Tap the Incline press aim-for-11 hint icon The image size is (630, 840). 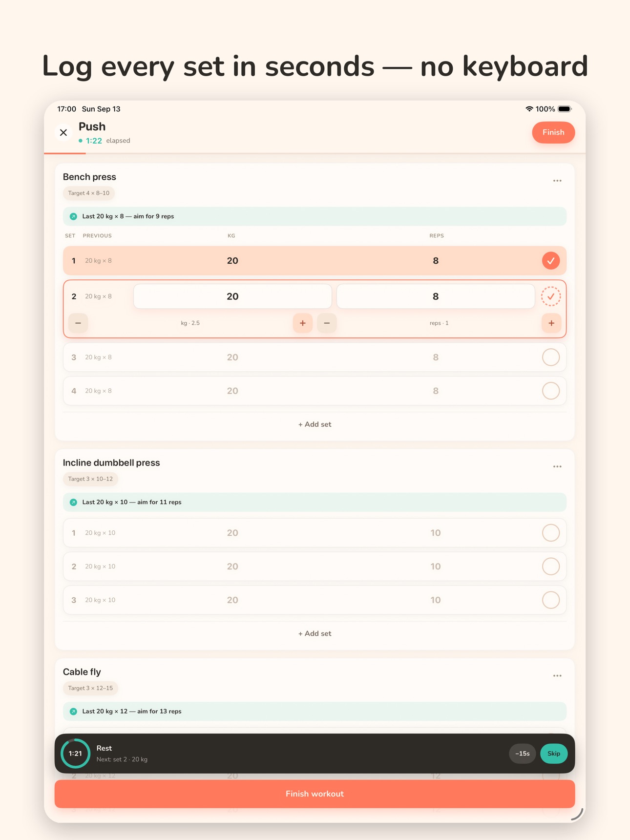coord(73,502)
